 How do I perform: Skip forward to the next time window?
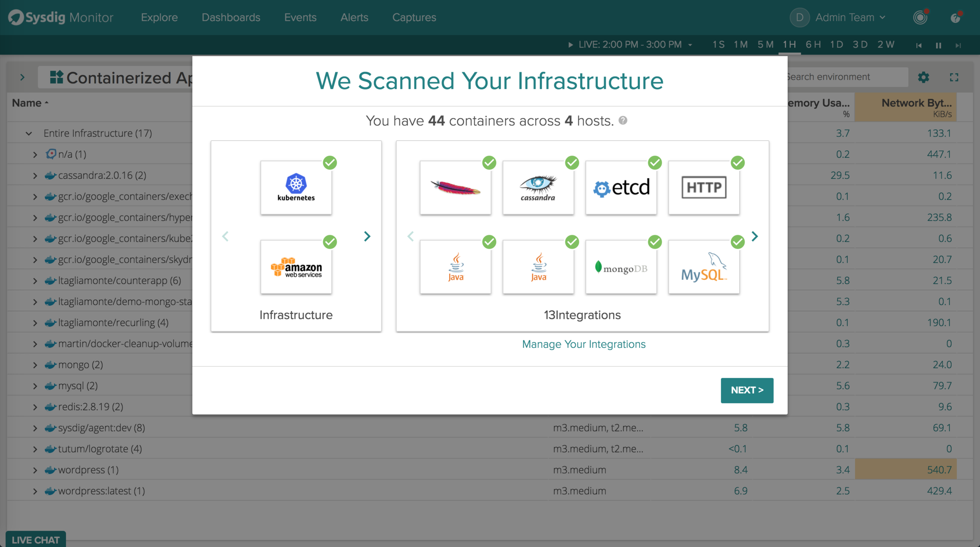pyautogui.click(x=958, y=45)
